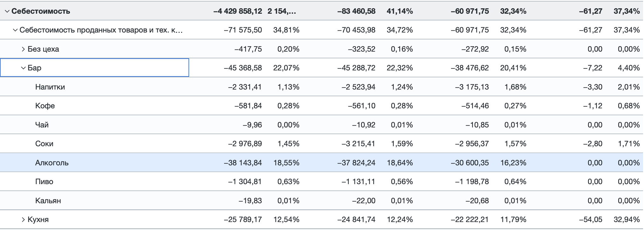Click Соки's –3 215,41 value cell
The image size is (644, 230).
tap(358, 144)
